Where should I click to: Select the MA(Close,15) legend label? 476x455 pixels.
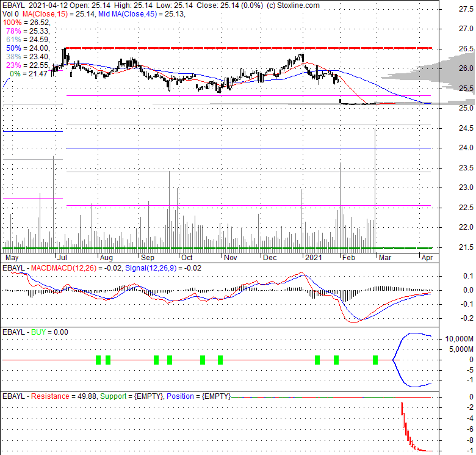coord(45,14)
